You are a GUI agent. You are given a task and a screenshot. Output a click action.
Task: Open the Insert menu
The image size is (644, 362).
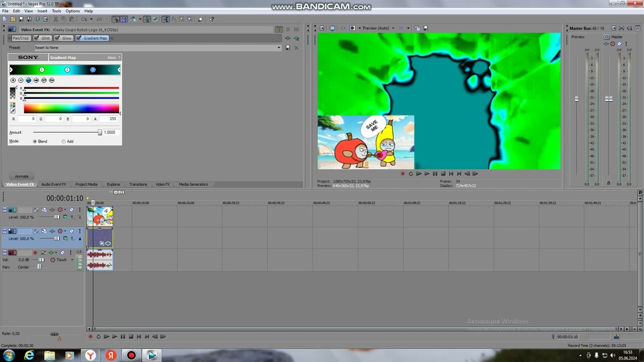pyautogui.click(x=42, y=11)
